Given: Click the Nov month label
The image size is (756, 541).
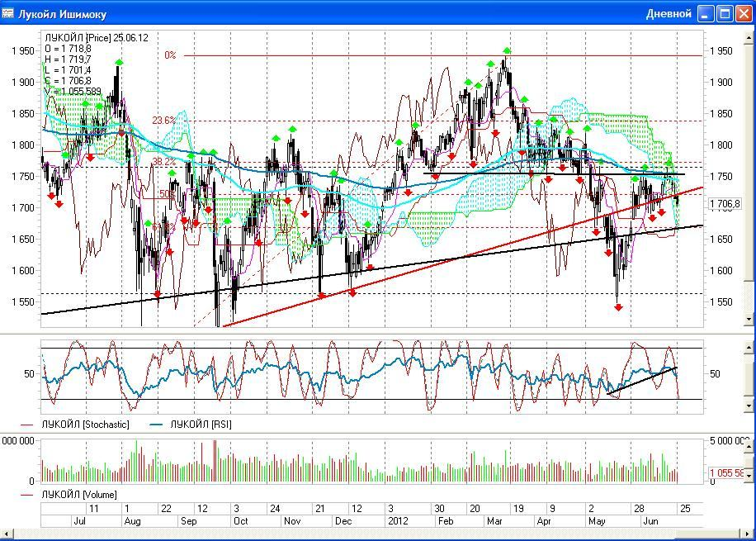Looking at the screenshot, I should [x=292, y=521].
